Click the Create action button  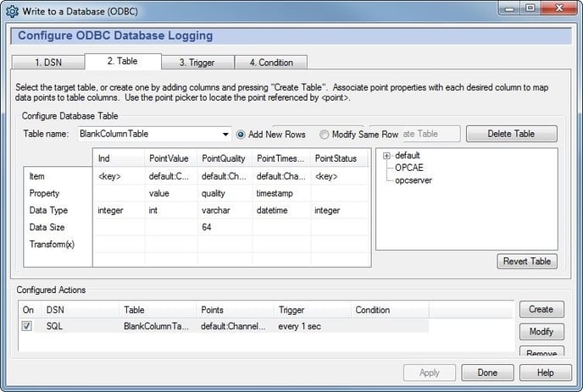tap(541, 310)
